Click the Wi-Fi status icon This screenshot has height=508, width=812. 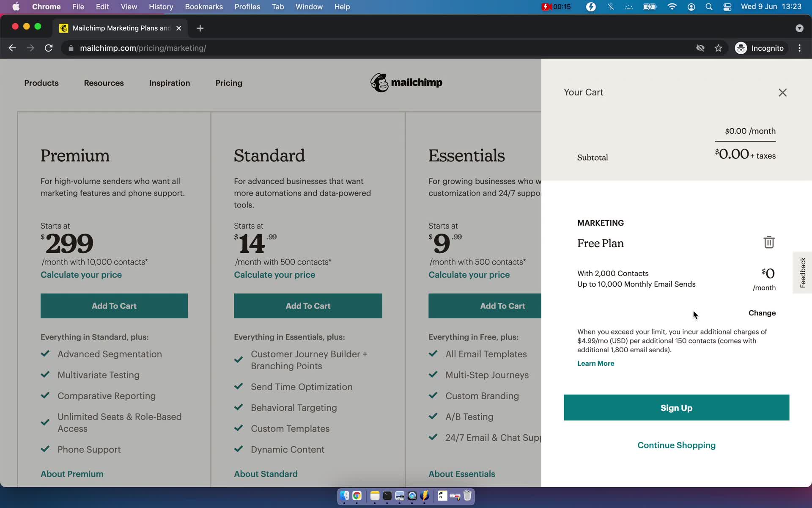coord(672,7)
